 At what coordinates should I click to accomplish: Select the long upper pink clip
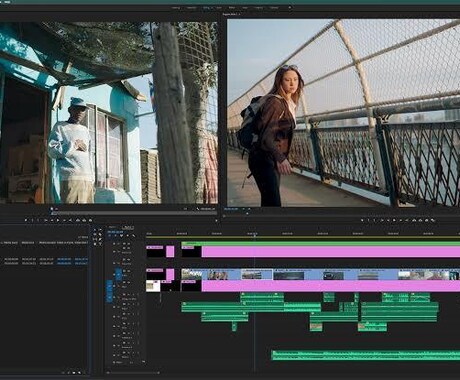[x=331, y=252]
